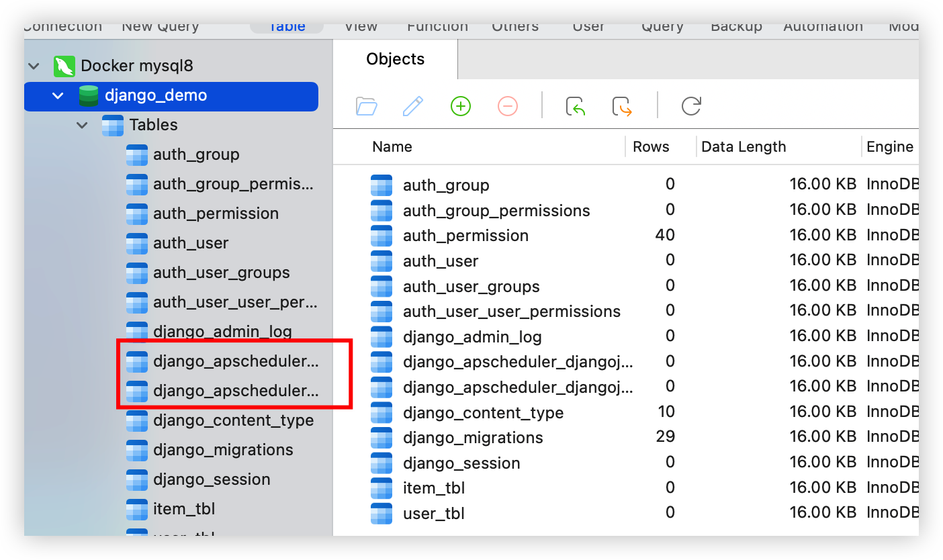Sort by the Rows column header
Image resolution: width=943 pixels, height=560 pixels.
coord(651,147)
